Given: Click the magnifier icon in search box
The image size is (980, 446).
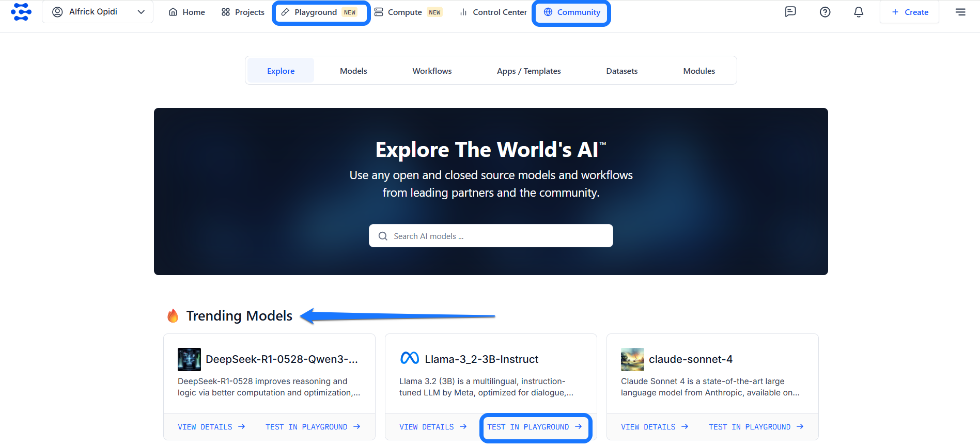Looking at the screenshot, I should point(383,236).
